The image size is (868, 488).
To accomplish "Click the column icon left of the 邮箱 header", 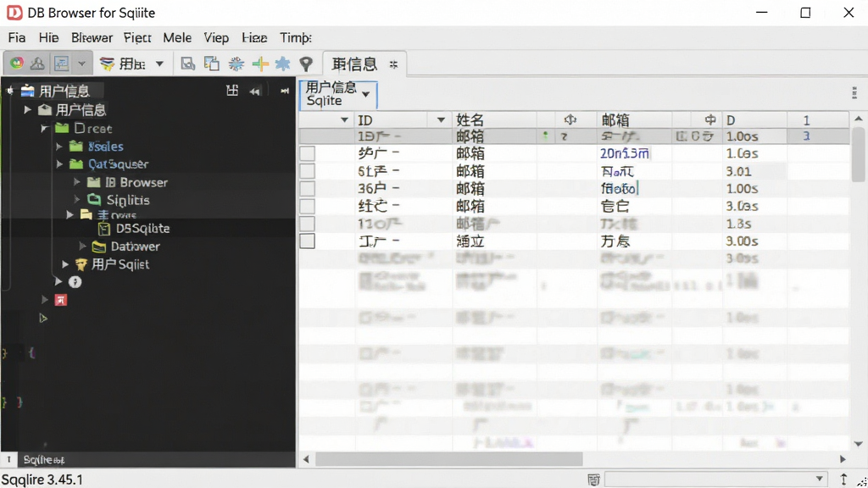I will click(570, 119).
